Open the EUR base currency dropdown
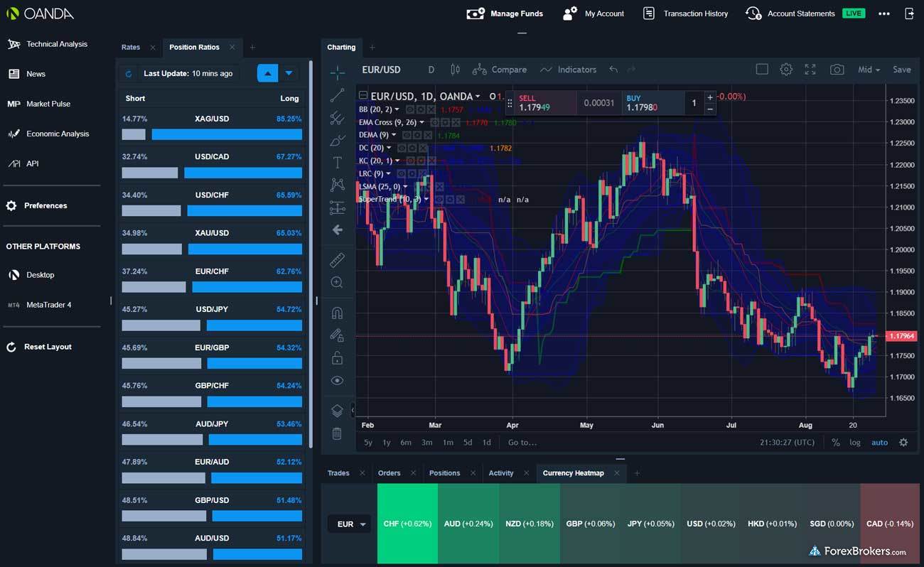 click(x=351, y=524)
